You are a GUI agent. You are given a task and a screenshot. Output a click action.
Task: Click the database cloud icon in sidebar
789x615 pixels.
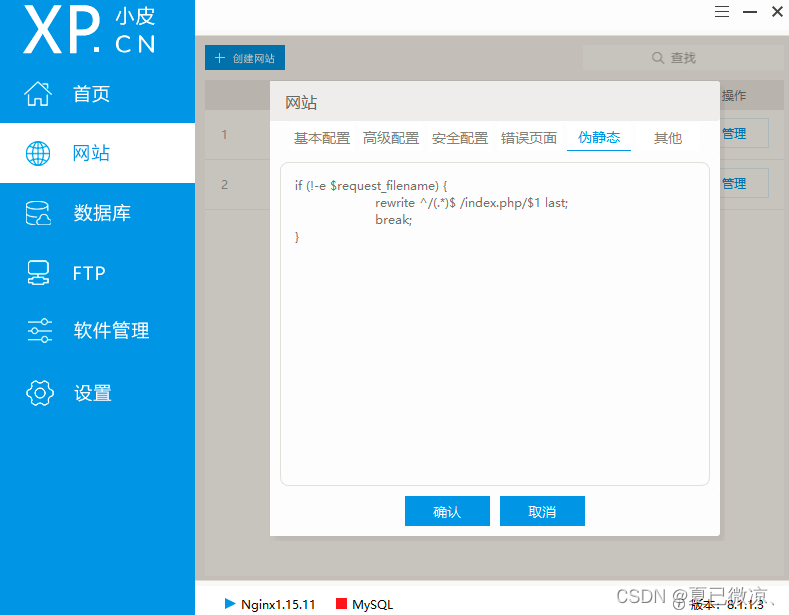38,213
